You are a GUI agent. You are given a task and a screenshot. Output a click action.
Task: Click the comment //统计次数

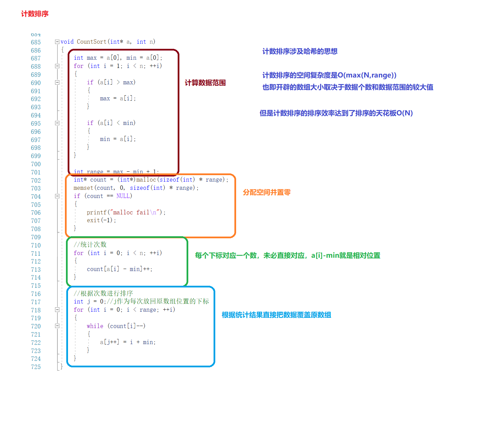pos(90,244)
